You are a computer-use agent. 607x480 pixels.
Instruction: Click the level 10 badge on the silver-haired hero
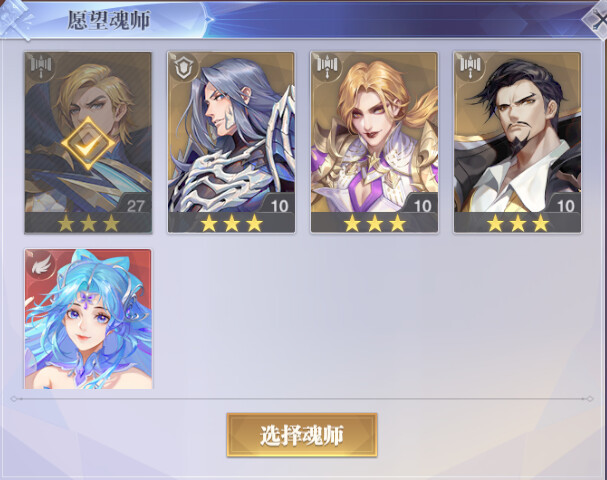pyautogui.click(x=279, y=205)
